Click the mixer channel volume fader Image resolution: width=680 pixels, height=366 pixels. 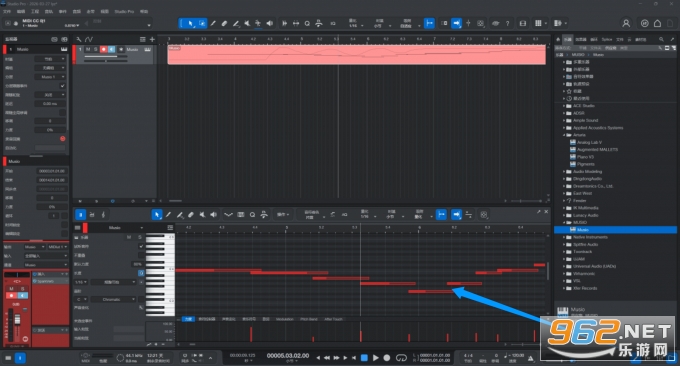click(17, 320)
